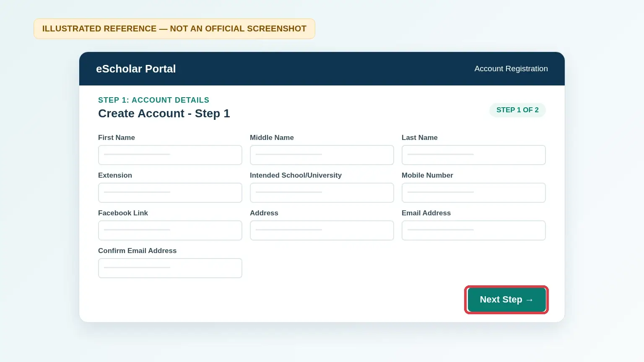Viewport: 644px width, 362px height.
Task: Select the Email Address field
Action: [474, 230]
